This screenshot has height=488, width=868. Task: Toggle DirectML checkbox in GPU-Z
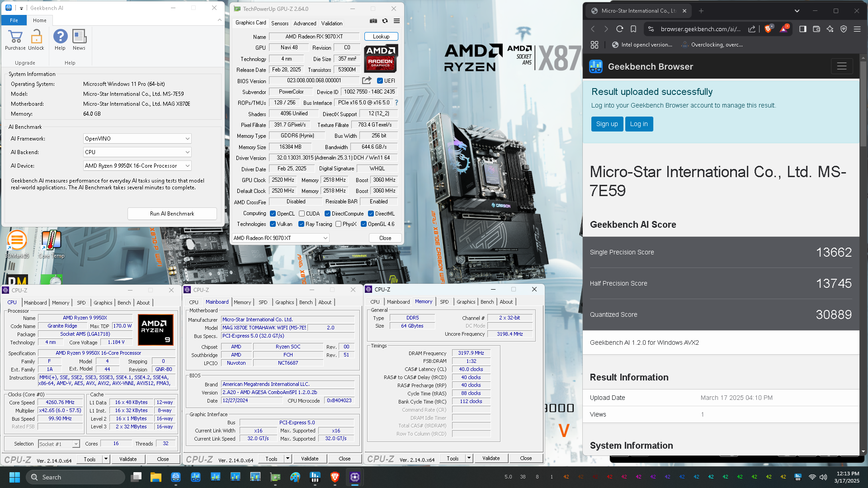pos(371,214)
